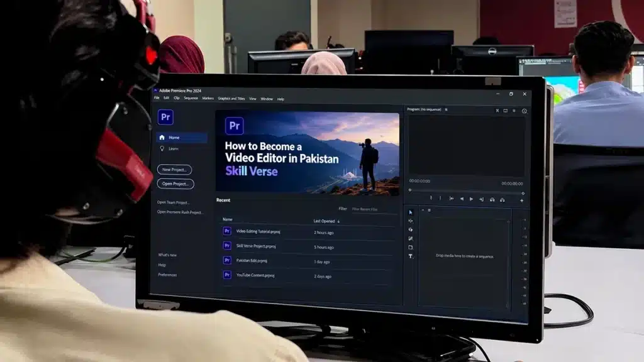Select the Rectangle shape tool
This screenshot has height=362, width=644.
point(410,248)
